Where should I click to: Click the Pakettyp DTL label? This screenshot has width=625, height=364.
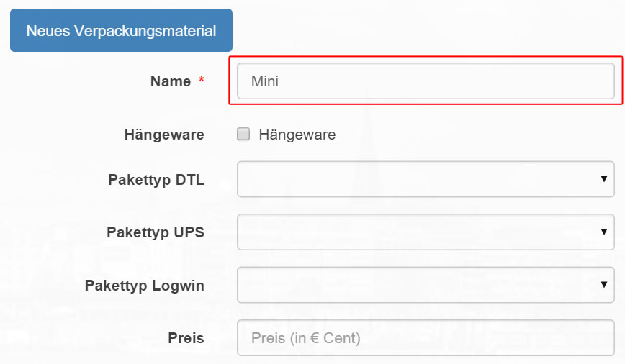[x=156, y=180]
